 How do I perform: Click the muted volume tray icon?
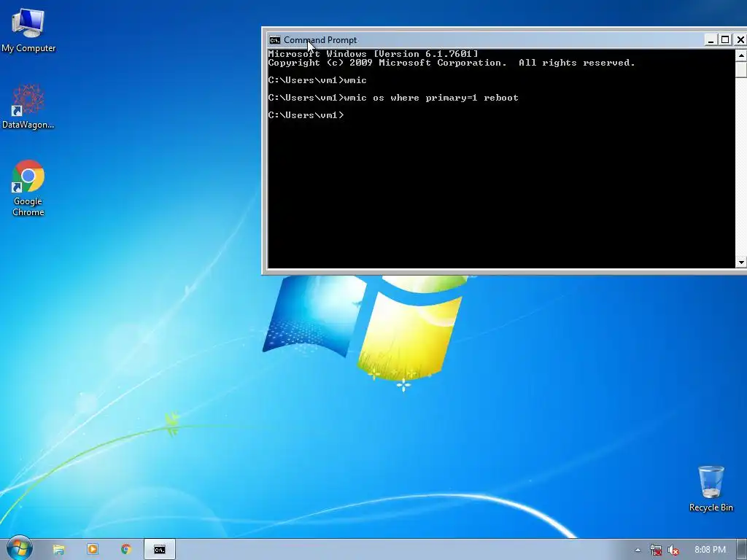coord(673,550)
